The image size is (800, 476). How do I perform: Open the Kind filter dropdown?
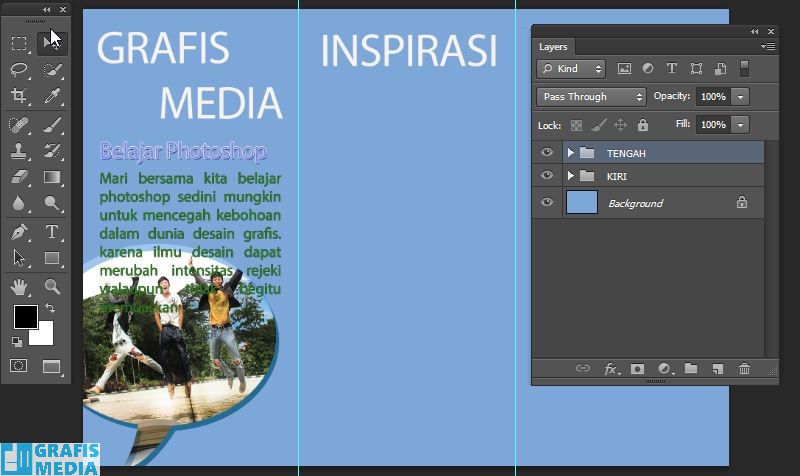coord(571,69)
